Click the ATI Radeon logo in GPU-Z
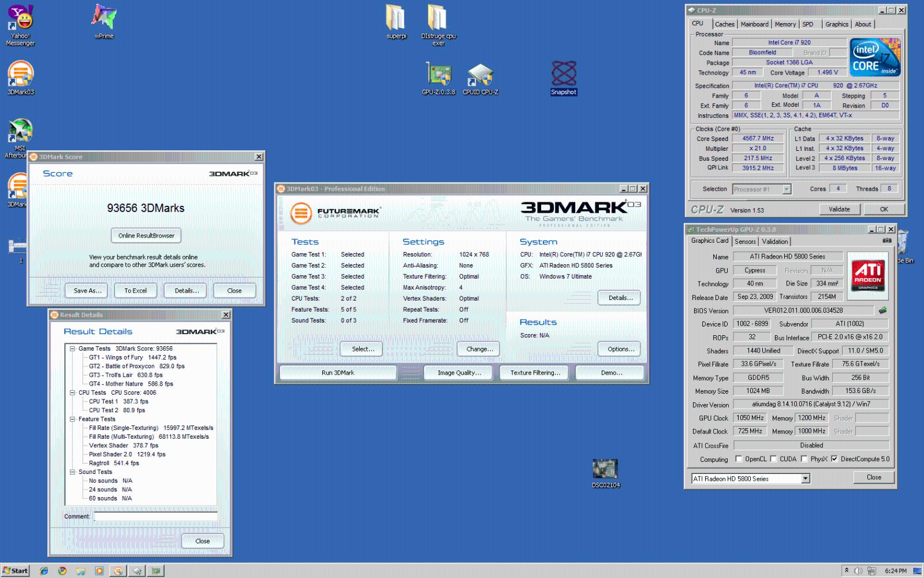The height and width of the screenshot is (578, 924). coord(868,275)
